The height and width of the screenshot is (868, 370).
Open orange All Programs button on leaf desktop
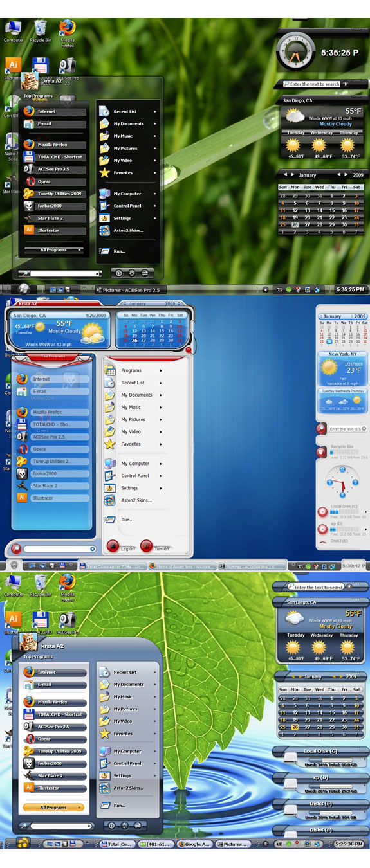53,807
